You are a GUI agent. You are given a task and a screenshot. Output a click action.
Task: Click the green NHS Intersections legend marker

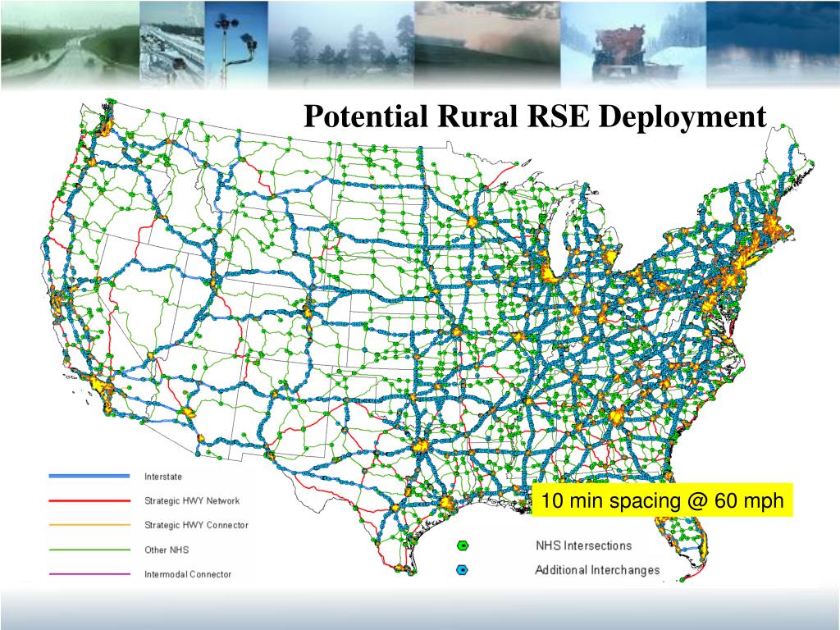coord(463,546)
